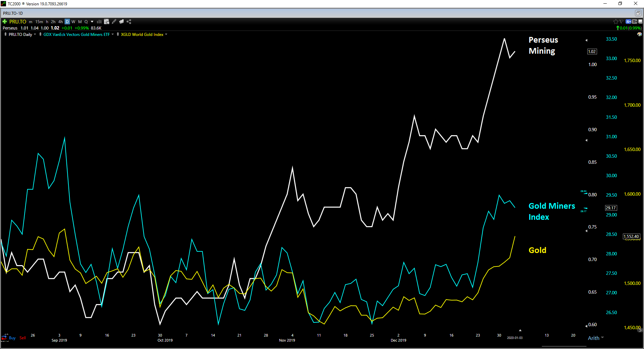Open the color palette icon

click(x=640, y=34)
